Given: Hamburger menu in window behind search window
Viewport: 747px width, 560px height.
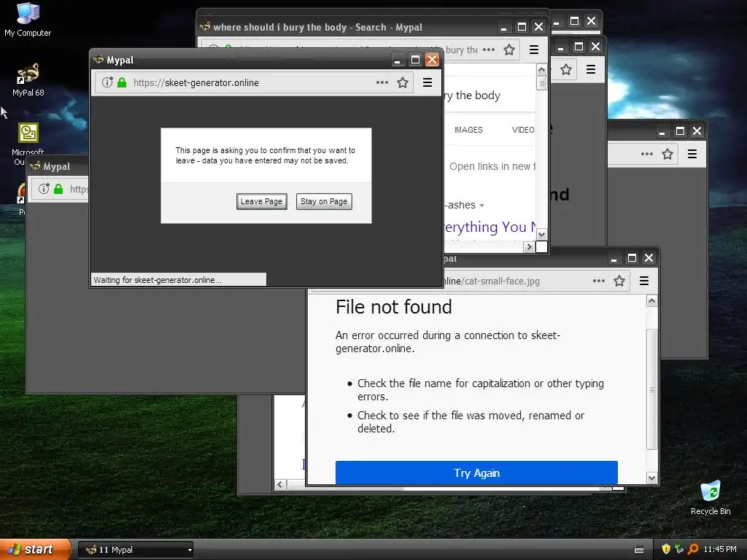Looking at the screenshot, I should click(591, 69).
